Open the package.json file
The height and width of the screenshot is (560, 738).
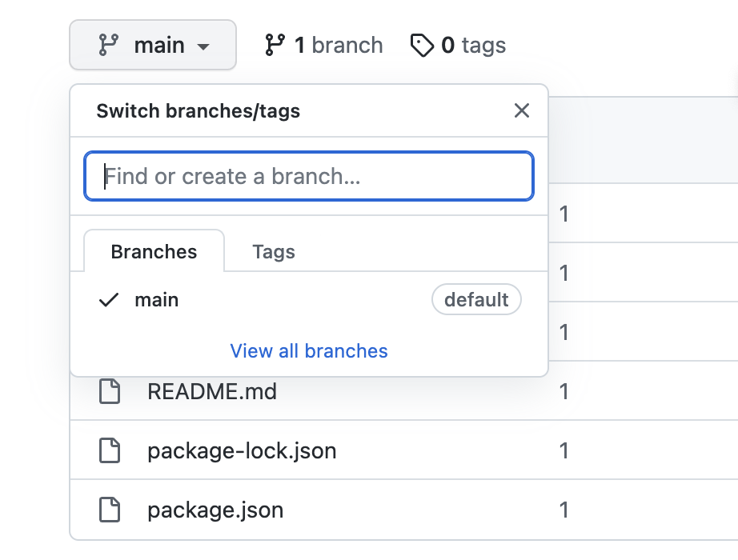(x=215, y=510)
